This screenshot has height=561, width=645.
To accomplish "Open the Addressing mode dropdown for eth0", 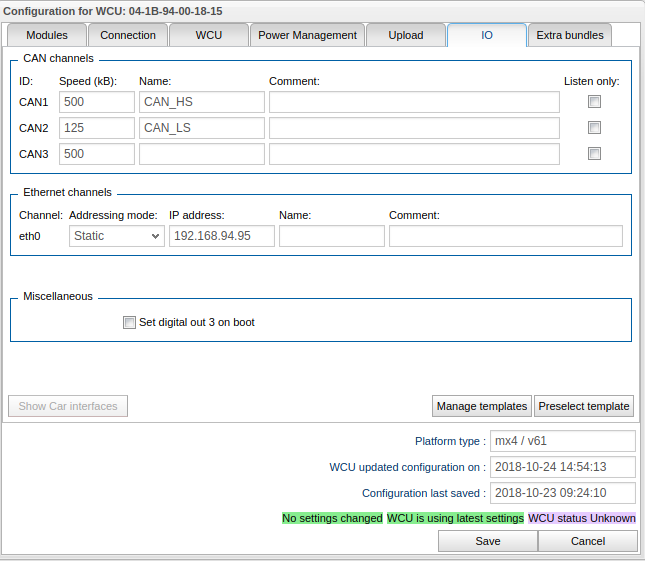I will [x=116, y=236].
